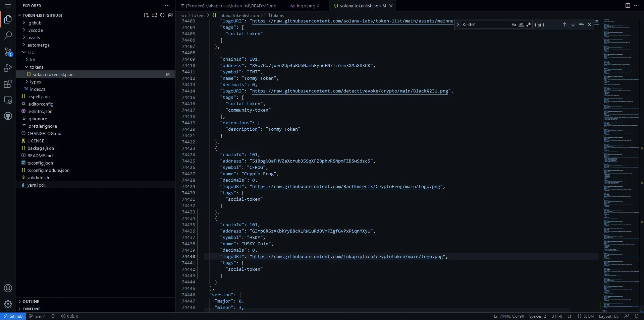The height and width of the screenshot is (320, 644).
Task: Open the Remote Explorer view
Action: click(x=8, y=100)
